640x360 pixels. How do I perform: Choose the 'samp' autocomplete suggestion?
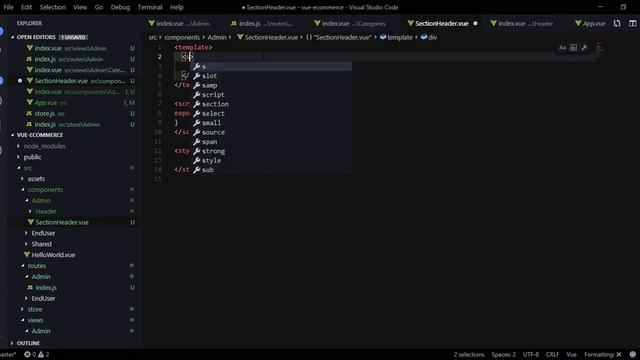click(x=272, y=85)
